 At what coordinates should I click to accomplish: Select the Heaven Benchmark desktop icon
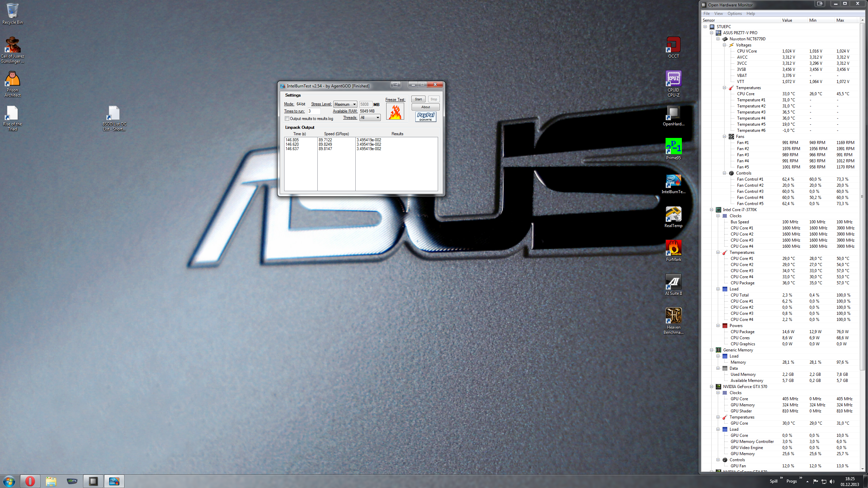coord(673,321)
